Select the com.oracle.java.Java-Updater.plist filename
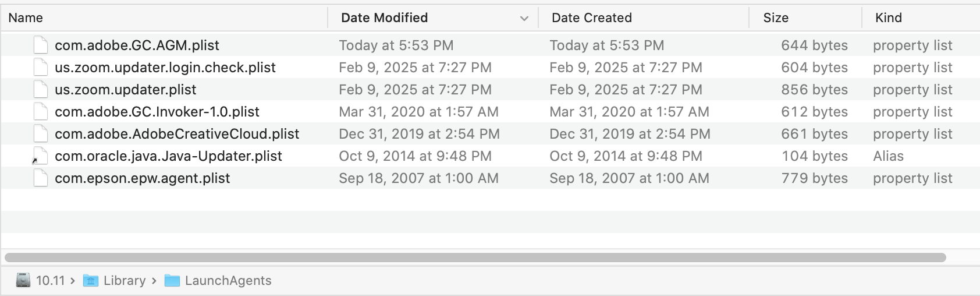This screenshot has width=980, height=296. point(168,156)
